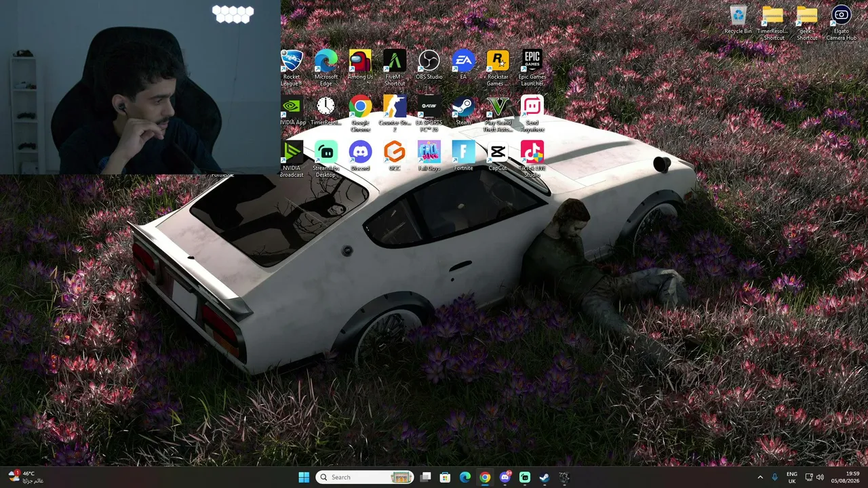Select the Recycle Bin icon
The height and width of the screenshot is (488, 868).
pos(738,20)
